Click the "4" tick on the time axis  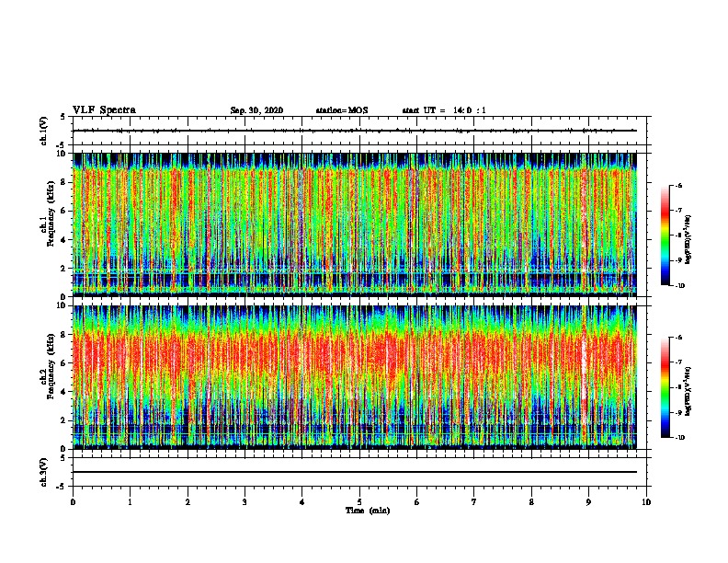[x=301, y=502]
